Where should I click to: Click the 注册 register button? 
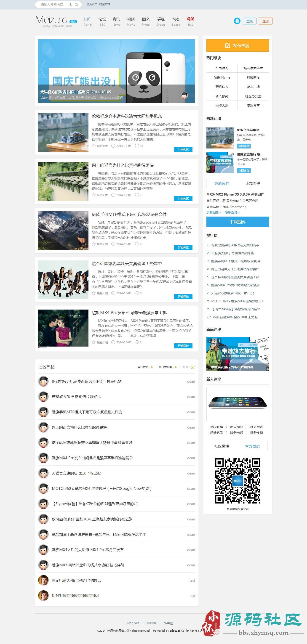click(x=265, y=21)
